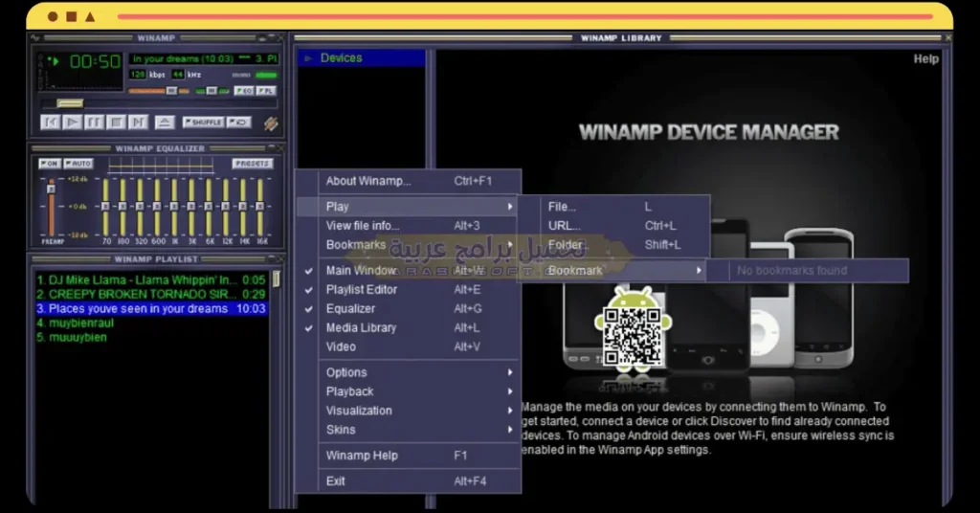Toggle Playlist Editor checked menu item
Viewport: 980px width, 513px height.
click(408, 290)
